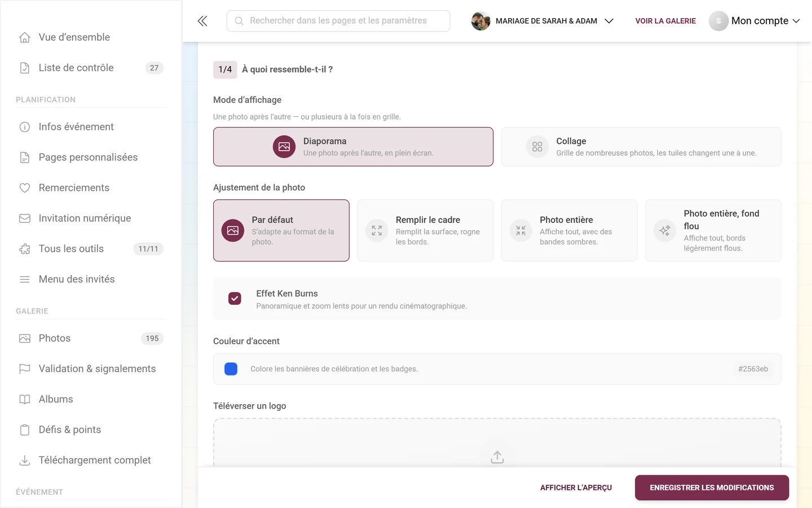Choose Remplir le cadre photo adjustment
The height and width of the screenshot is (508, 812).
[425, 230]
